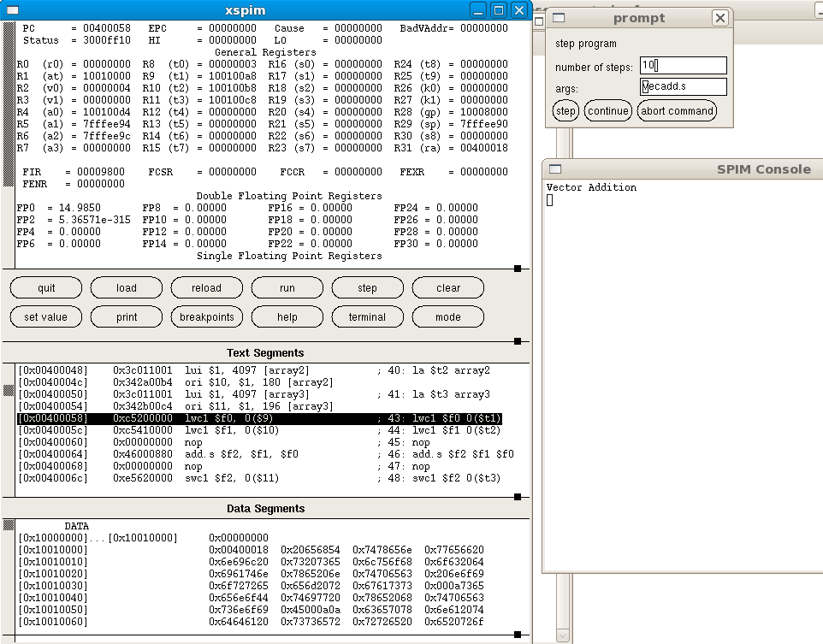This screenshot has width=823, height=644.
Task: Click the clear button
Action: pyautogui.click(x=447, y=288)
